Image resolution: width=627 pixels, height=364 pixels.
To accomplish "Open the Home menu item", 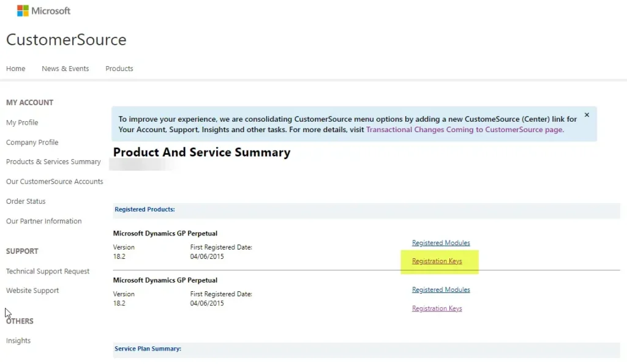I will tap(15, 69).
